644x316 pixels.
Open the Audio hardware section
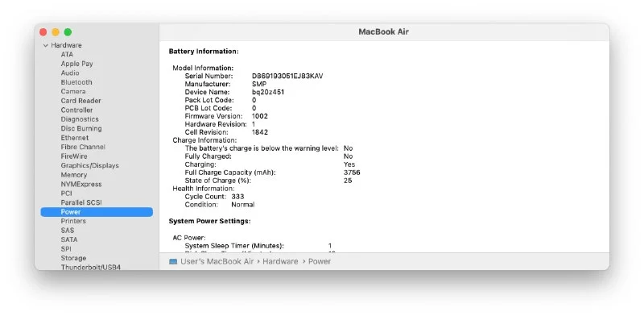[x=70, y=73]
